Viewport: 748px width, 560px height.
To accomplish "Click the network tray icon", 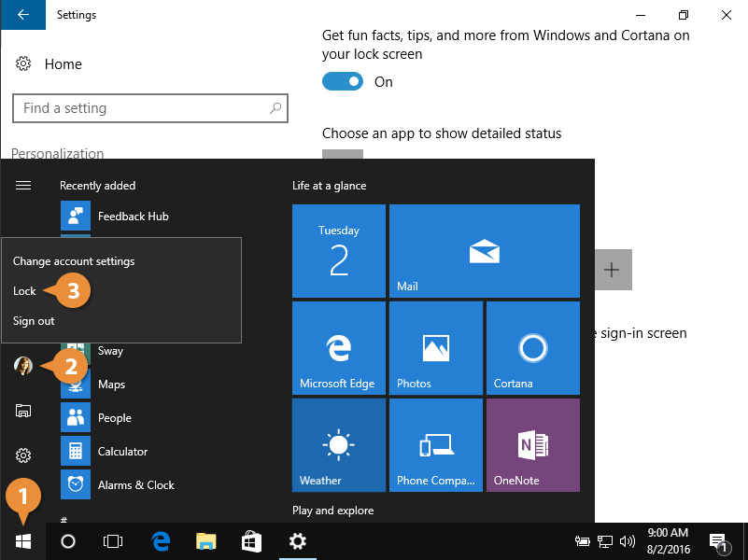I will pyautogui.click(x=605, y=541).
